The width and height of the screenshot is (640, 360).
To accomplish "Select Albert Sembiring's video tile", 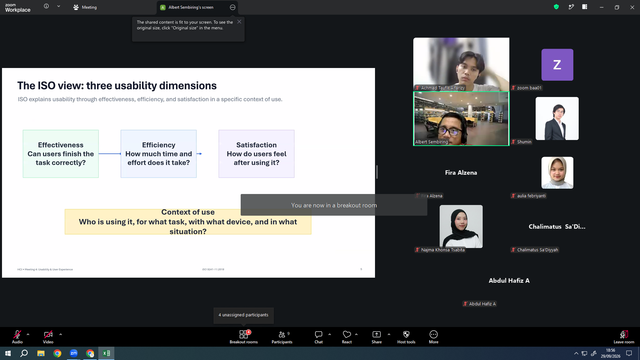I will coord(461,118).
